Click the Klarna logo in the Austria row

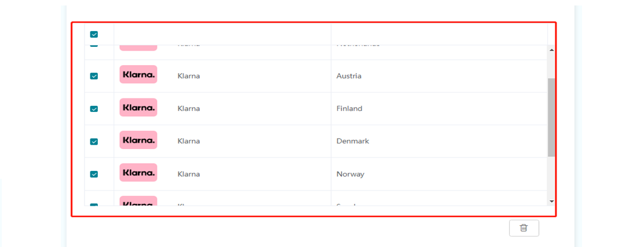139,74
